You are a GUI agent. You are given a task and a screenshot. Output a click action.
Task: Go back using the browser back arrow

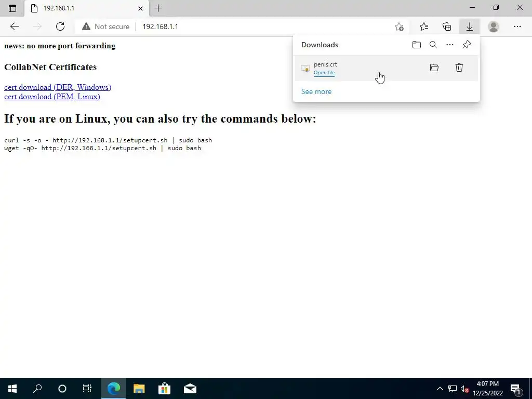(x=14, y=26)
